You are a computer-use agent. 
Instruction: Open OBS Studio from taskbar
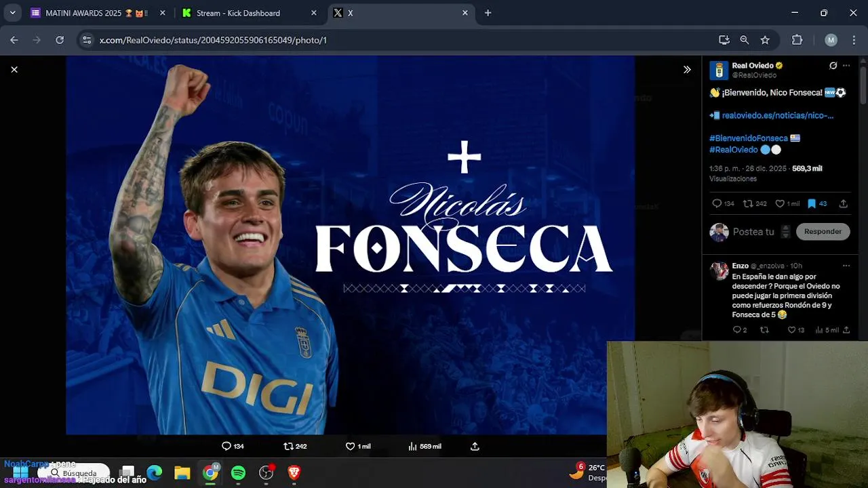coord(267,472)
